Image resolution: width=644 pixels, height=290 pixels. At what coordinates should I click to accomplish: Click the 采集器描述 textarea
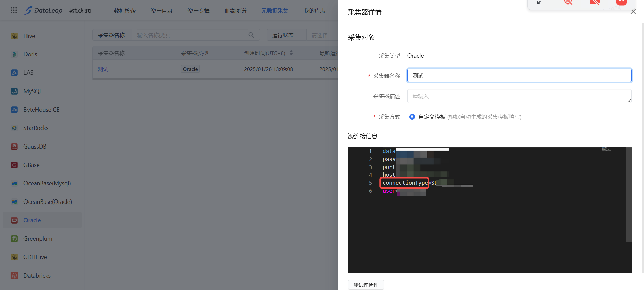coord(519,96)
